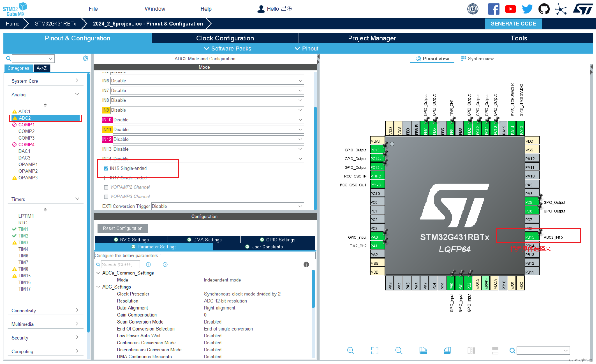Open the NVIC Settings tab

coord(131,240)
